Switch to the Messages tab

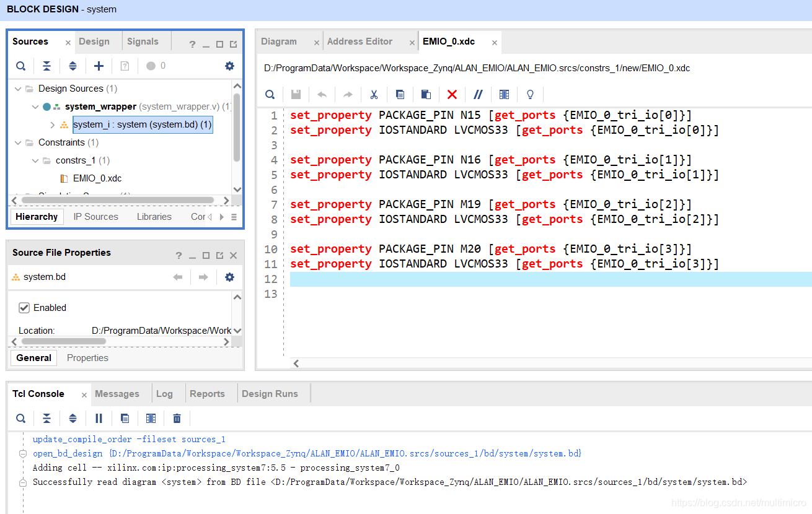[x=117, y=394]
